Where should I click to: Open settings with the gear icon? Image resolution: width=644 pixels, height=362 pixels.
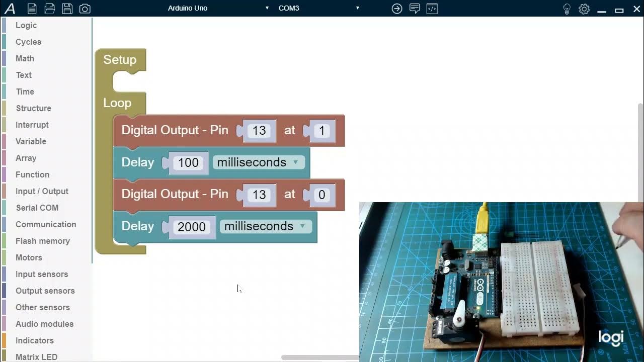pos(584,9)
